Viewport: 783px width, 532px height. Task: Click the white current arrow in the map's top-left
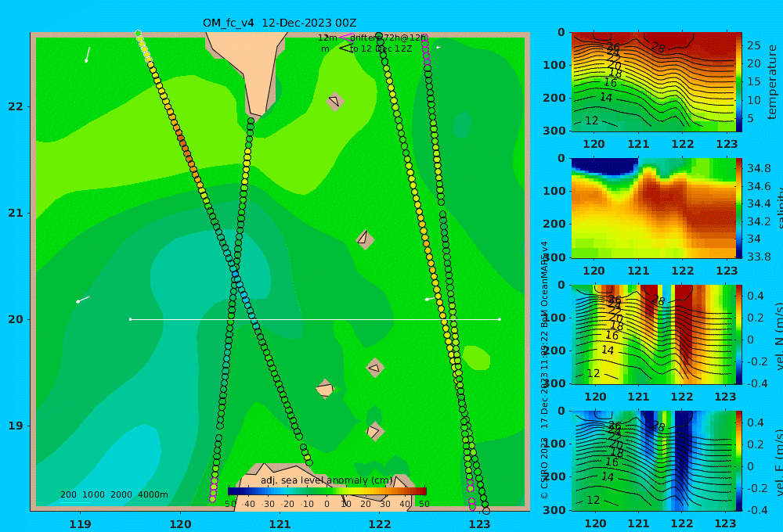coord(88,55)
